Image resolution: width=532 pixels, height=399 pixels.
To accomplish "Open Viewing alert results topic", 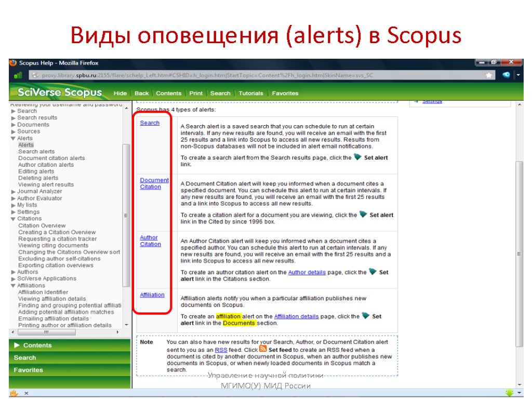I will pyautogui.click(x=46, y=184).
